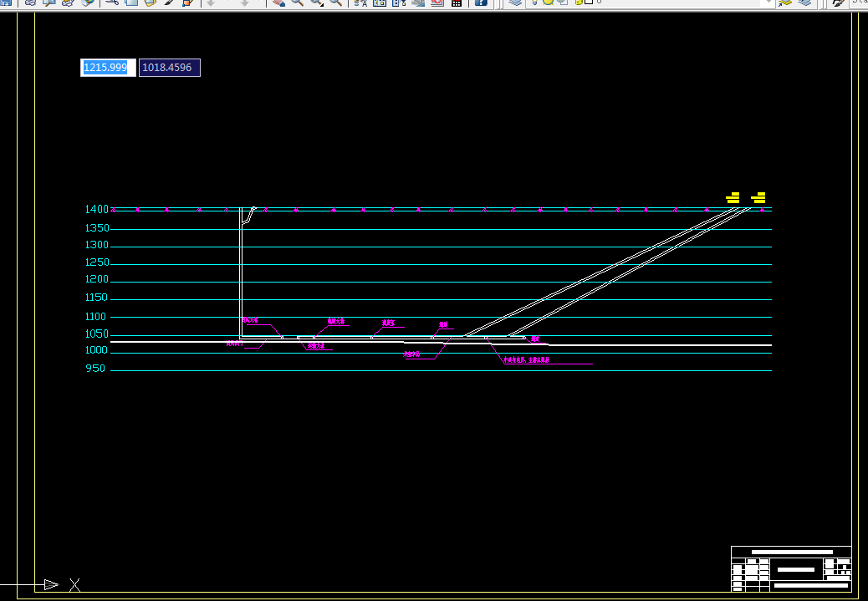This screenshot has width=868, height=601.
Task: Open the Layer Properties Manager stack icon
Action: point(515,3)
